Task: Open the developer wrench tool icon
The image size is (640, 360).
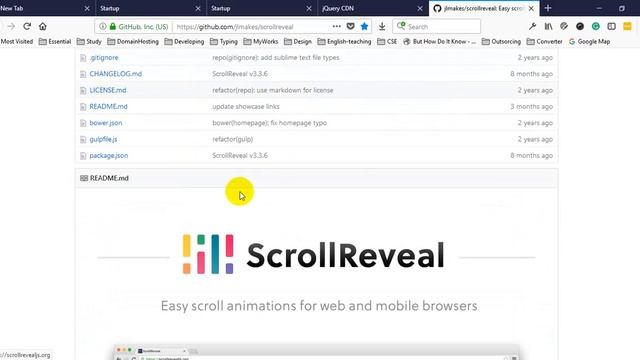Action: coord(532,27)
